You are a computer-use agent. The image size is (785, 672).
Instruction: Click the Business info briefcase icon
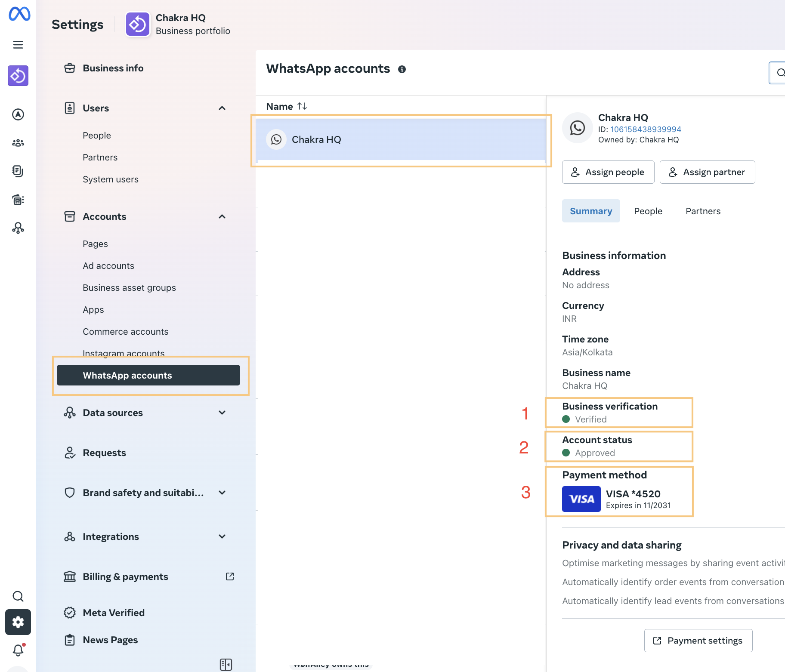(70, 68)
